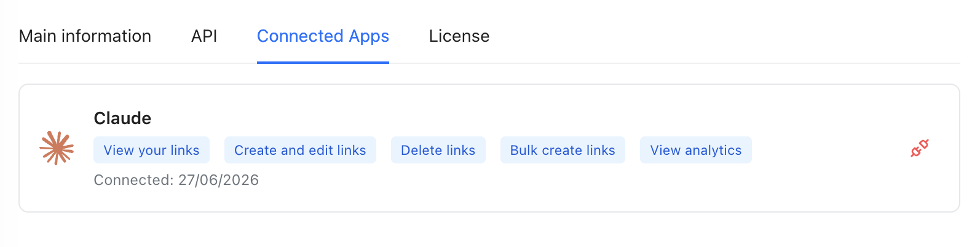Click the Delete links permission tag
980x247 pixels.
point(438,150)
